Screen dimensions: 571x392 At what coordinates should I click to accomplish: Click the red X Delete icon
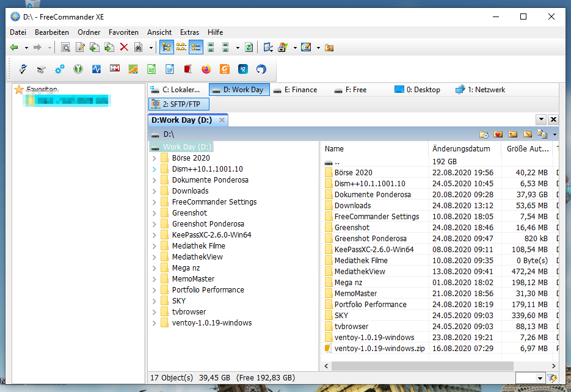(124, 47)
